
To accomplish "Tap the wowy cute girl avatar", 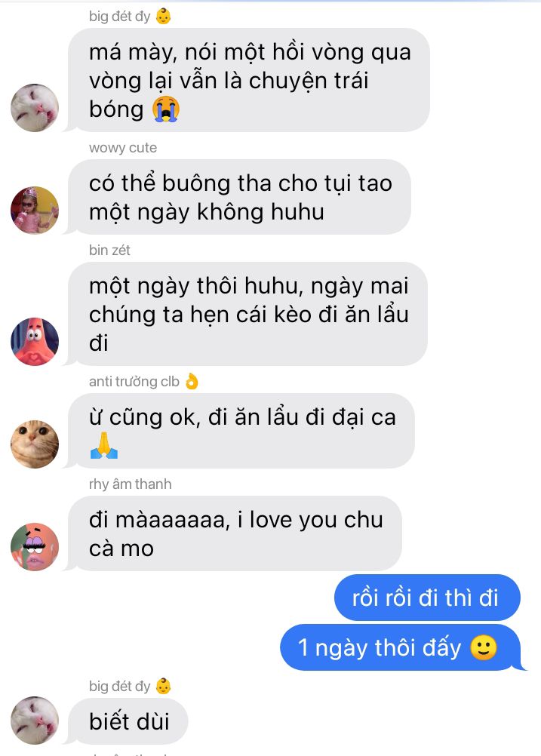I will (x=35, y=211).
